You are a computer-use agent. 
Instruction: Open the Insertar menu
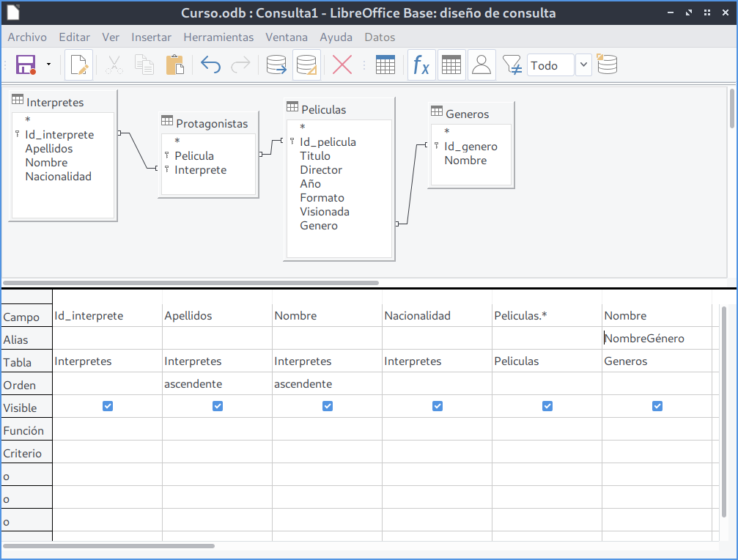pos(151,37)
